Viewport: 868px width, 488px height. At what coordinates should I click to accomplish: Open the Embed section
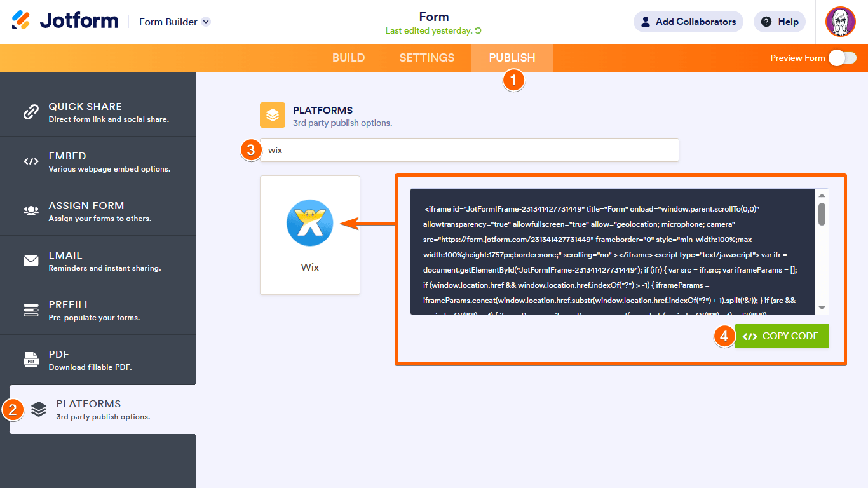click(98, 161)
